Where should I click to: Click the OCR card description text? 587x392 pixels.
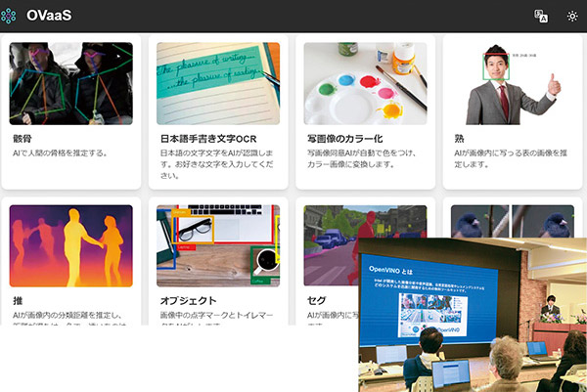(x=217, y=164)
